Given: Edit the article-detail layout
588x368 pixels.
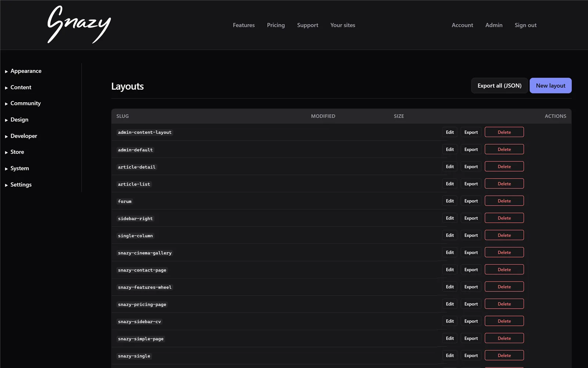Looking at the screenshot, I should point(450,166).
